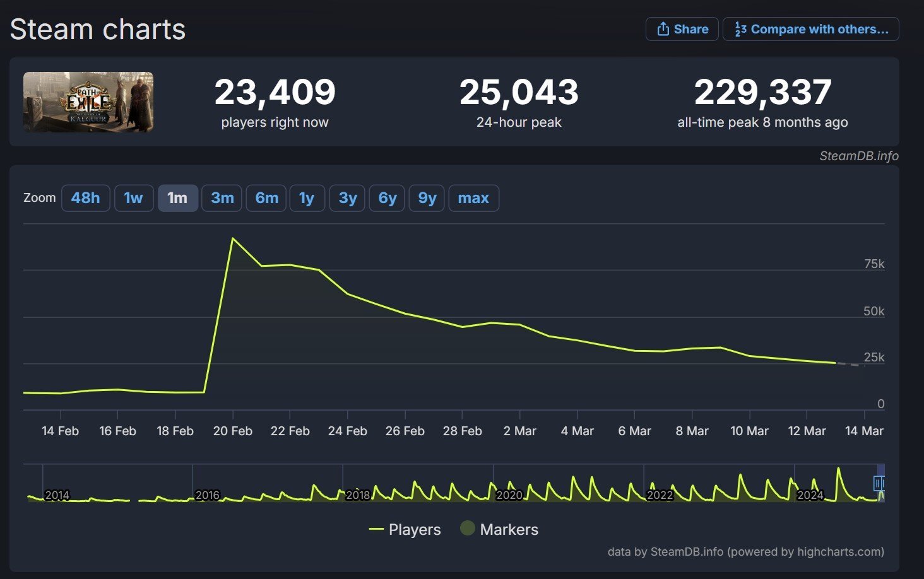
Task: Click the data by SteamDB.info highcharts credit
Action: [746, 552]
